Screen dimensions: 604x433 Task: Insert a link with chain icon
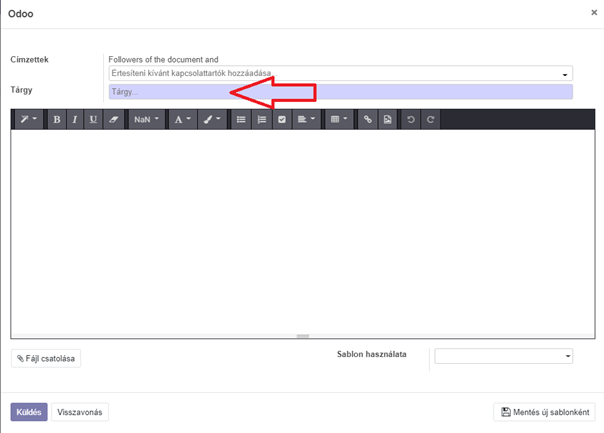click(x=368, y=119)
